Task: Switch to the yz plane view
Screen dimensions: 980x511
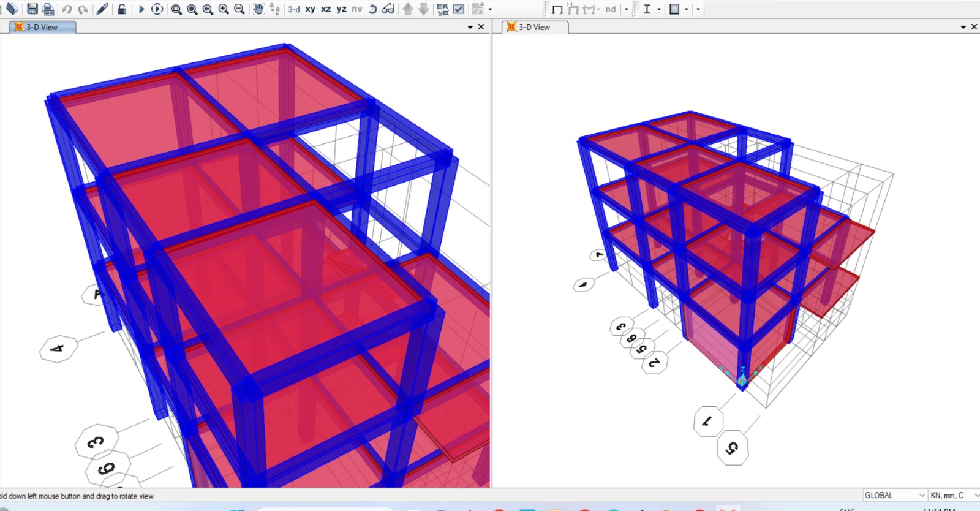Action: pyautogui.click(x=341, y=9)
